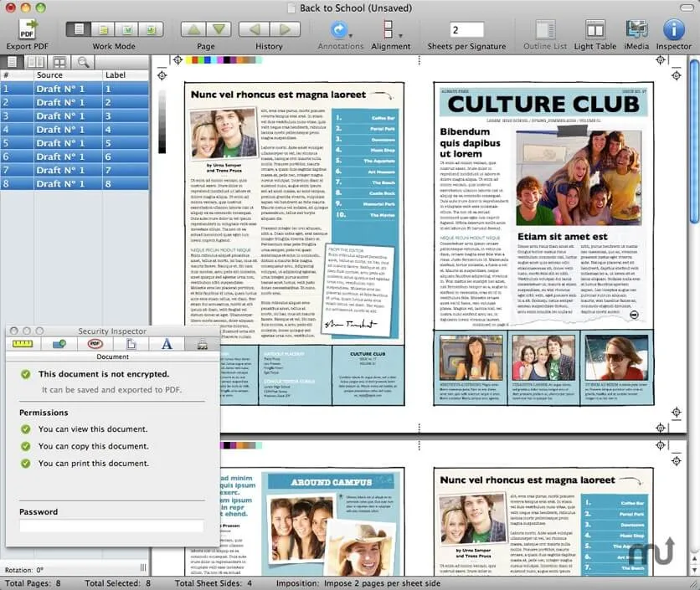This screenshot has width=700, height=590.
Task: Select the second Work Mode option
Action: pyautogui.click(x=103, y=29)
